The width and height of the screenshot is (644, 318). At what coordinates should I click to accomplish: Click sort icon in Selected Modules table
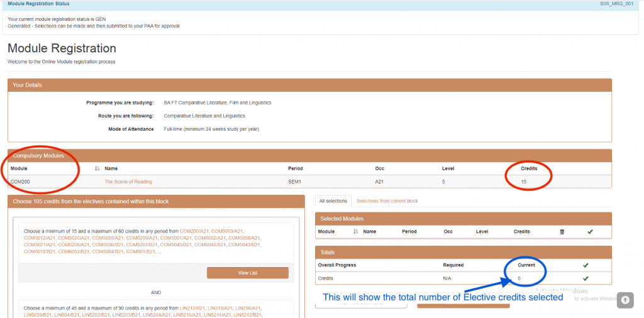(356, 231)
